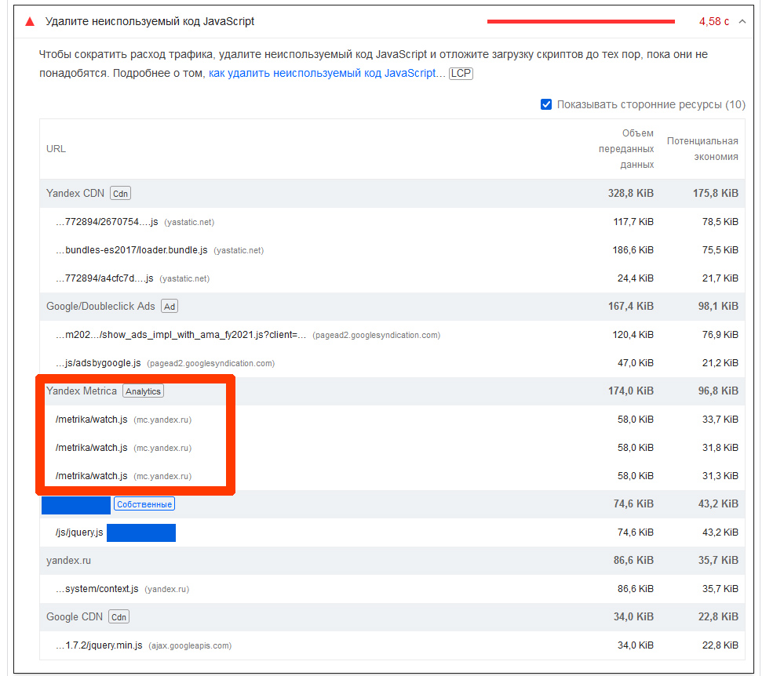Click the Cdn tag beside Yandex CDN

pyautogui.click(x=121, y=194)
